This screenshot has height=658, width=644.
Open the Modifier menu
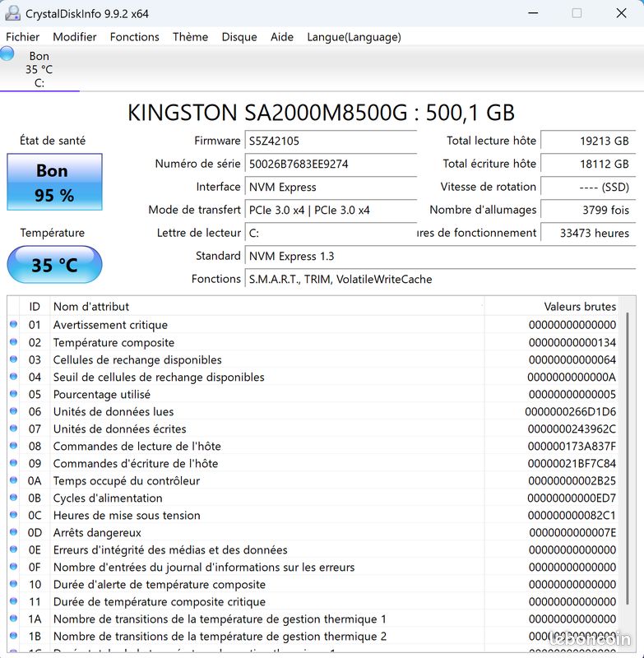pyautogui.click(x=75, y=37)
